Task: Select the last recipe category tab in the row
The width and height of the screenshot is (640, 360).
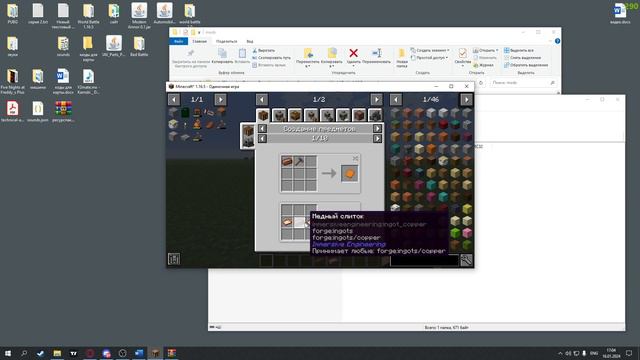Action: coord(375,116)
